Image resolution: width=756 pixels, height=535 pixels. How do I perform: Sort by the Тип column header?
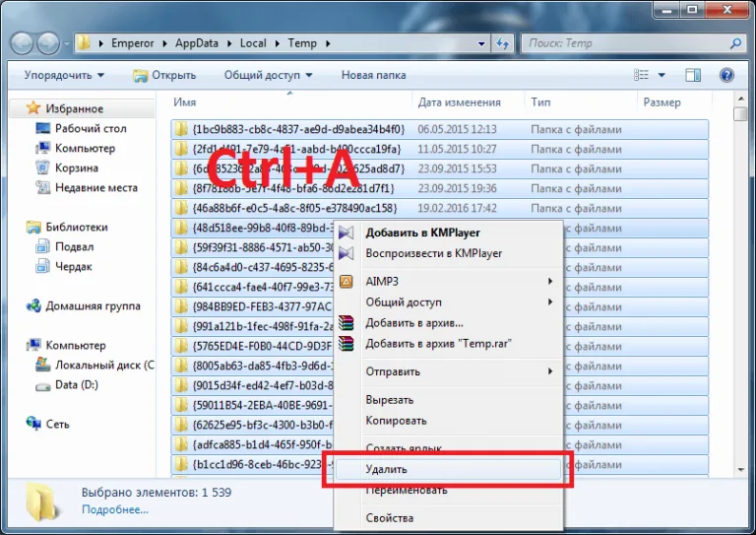click(581, 102)
